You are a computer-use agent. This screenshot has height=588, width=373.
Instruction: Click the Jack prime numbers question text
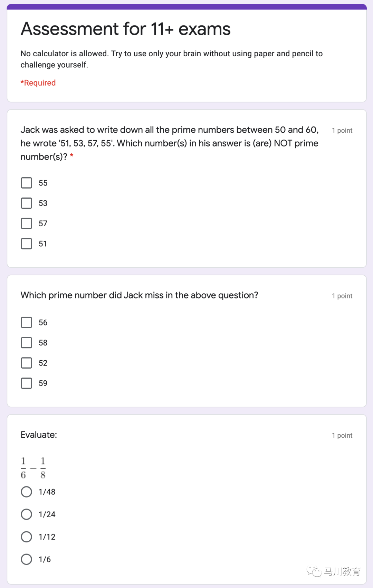(x=170, y=143)
